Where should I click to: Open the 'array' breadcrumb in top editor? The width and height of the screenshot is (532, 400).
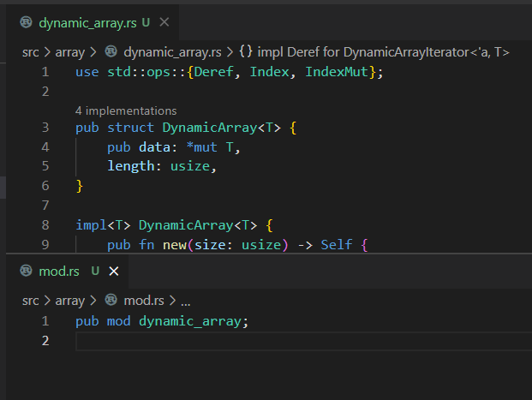click(69, 52)
